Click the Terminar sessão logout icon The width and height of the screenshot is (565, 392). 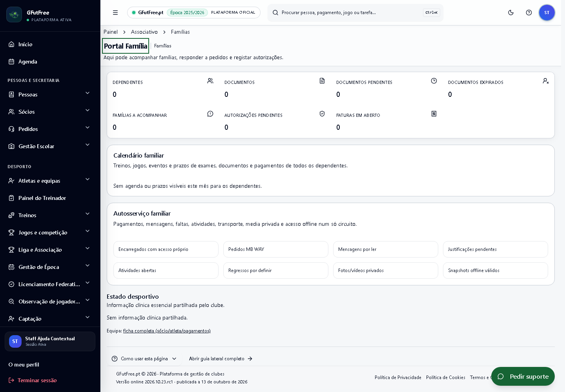(11, 380)
